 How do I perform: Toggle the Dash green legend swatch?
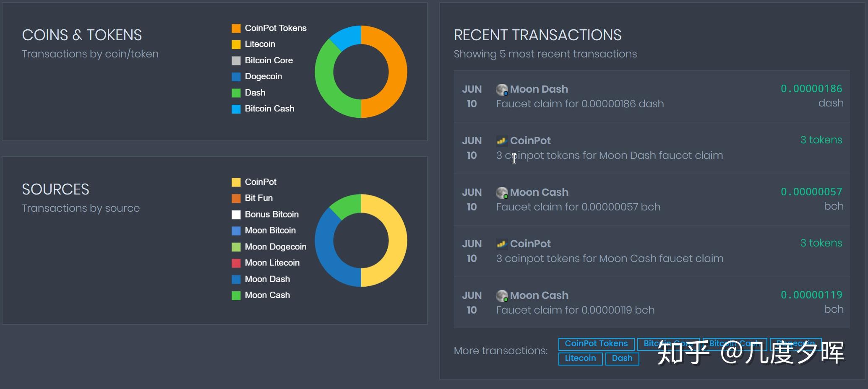tap(236, 93)
